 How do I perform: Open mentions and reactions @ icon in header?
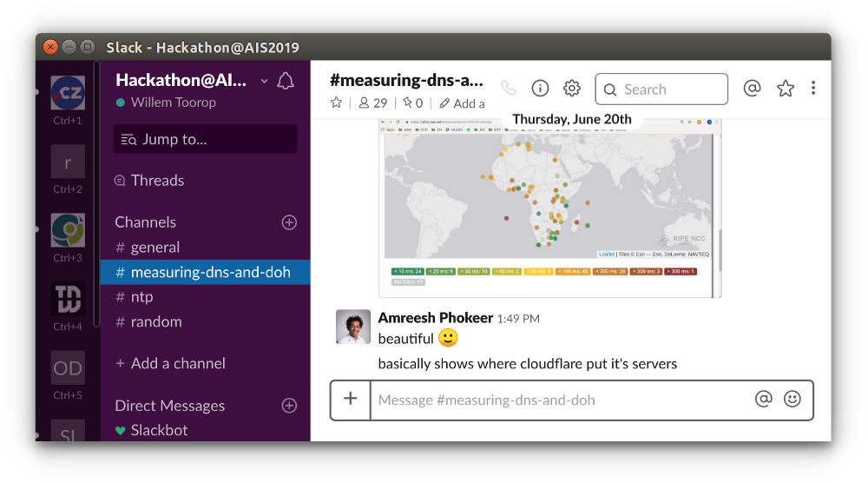[752, 88]
